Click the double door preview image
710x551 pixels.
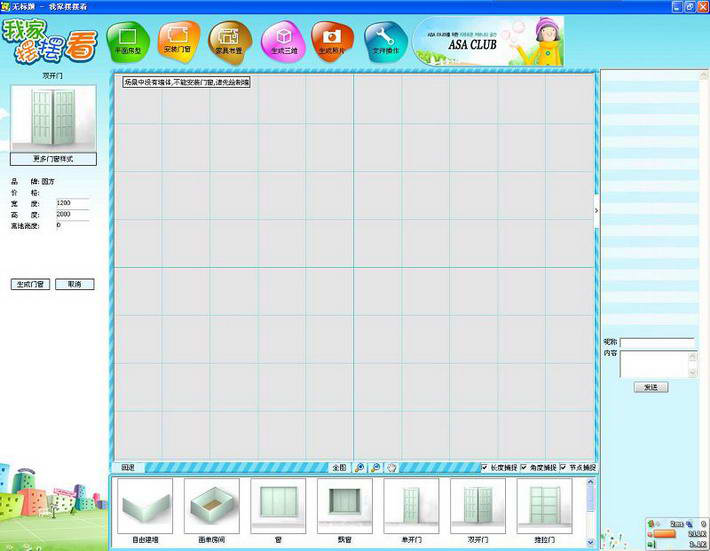[53, 119]
